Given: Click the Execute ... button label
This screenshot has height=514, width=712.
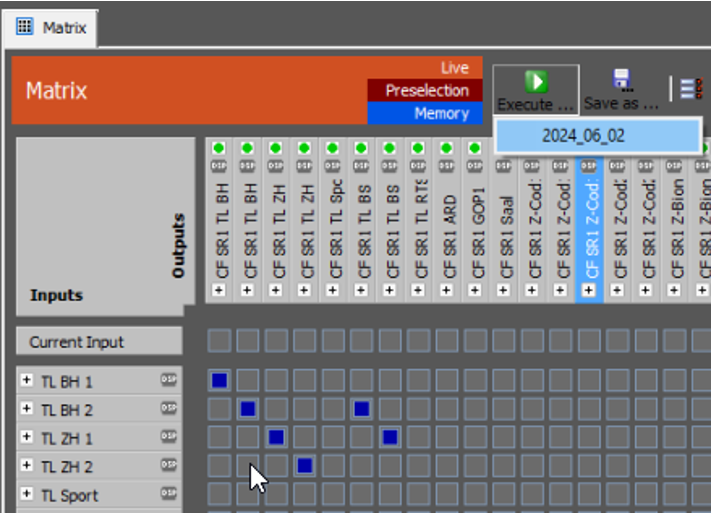Looking at the screenshot, I should pos(535,104).
